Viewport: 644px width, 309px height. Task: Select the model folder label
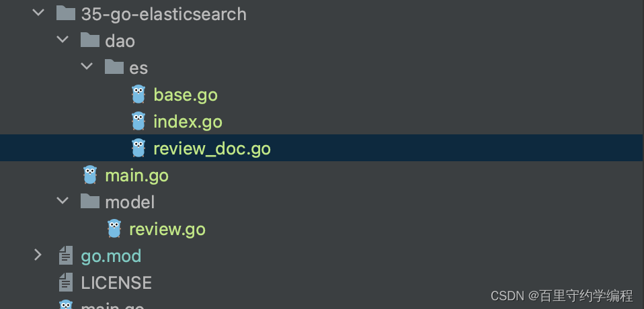click(x=130, y=202)
